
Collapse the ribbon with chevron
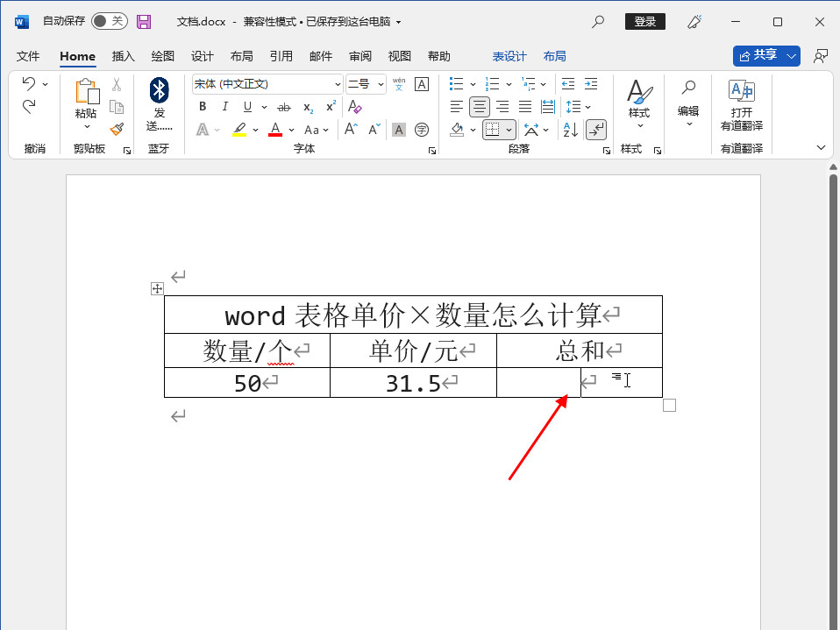click(x=821, y=148)
